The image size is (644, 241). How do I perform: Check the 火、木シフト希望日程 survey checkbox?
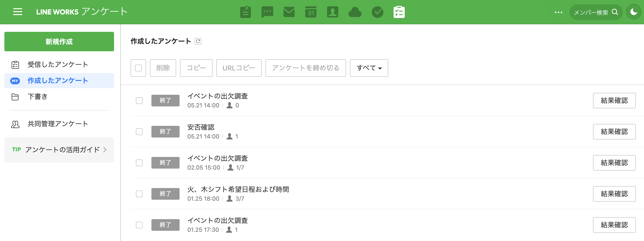click(139, 194)
